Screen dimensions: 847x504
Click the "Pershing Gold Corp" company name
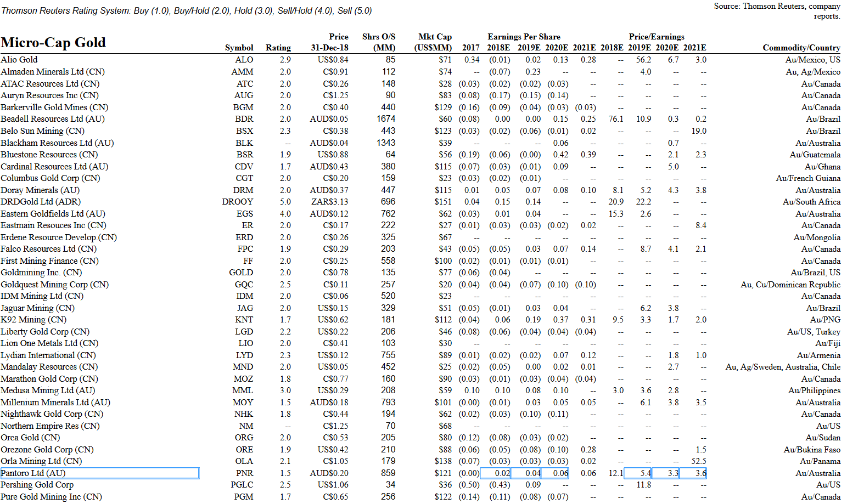[x=37, y=485]
